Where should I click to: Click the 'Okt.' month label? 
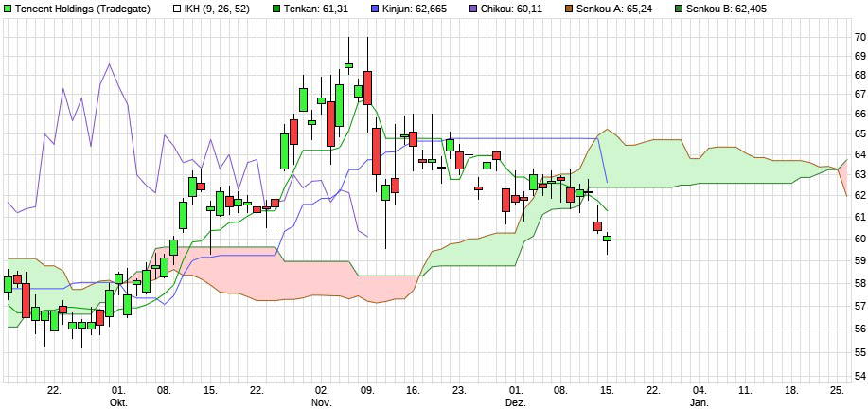point(118,402)
